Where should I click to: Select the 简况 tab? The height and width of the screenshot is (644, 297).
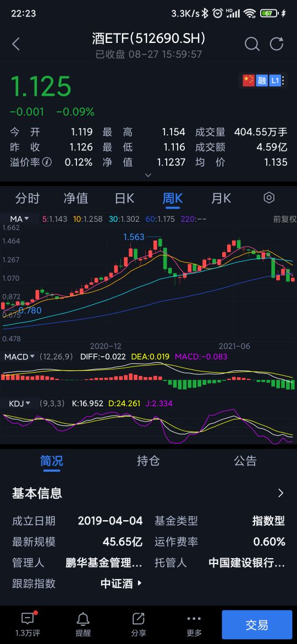tap(52, 461)
